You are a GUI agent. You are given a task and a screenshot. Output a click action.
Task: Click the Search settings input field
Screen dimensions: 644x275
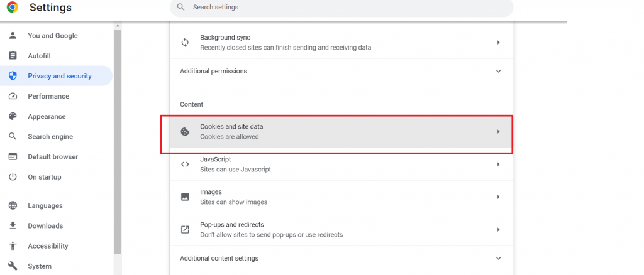click(346, 8)
